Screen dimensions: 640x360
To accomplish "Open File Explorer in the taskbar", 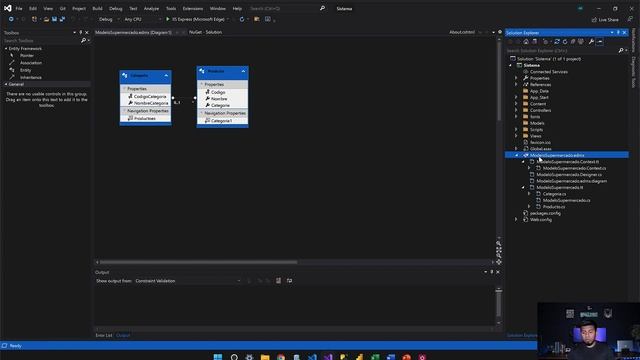I will point(265,357).
